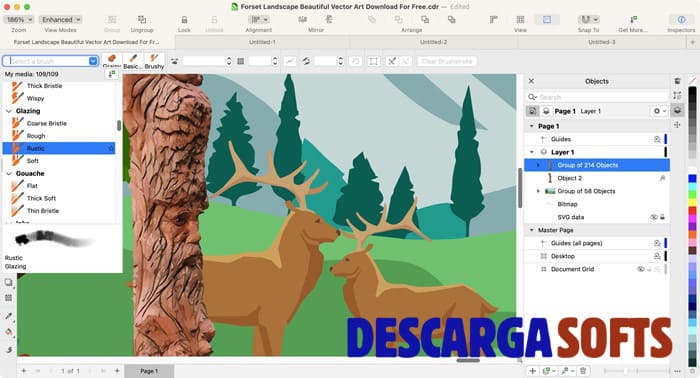Click the Inspectors icon
Screen dimensions: 700x378
tap(681, 20)
